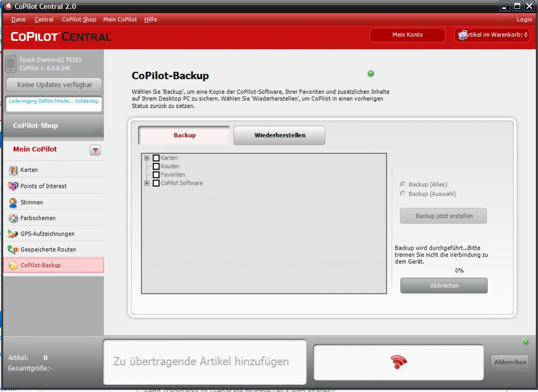Click the Login link

tap(524, 19)
